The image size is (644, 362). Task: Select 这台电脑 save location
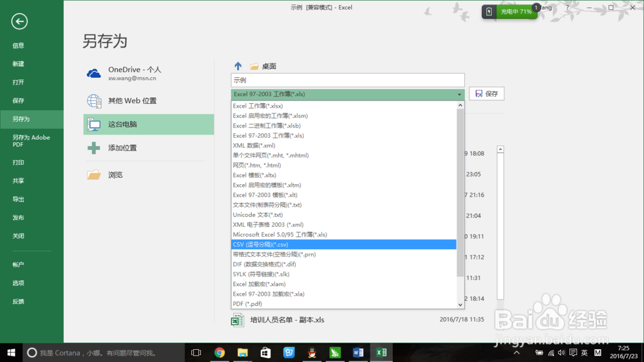pyautogui.click(x=149, y=124)
